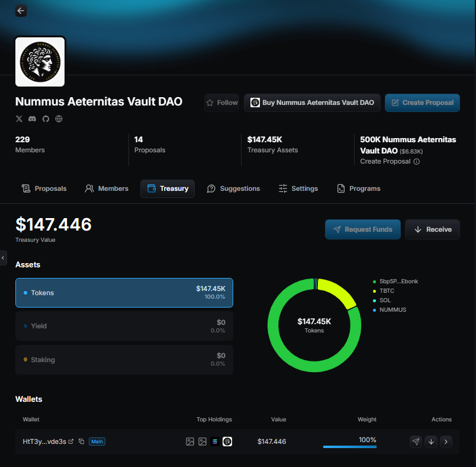Image resolution: width=476 pixels, height=467 pixels.
Task: Click the wallet value $147.446 cell
Action: click(x=272, y=442)
